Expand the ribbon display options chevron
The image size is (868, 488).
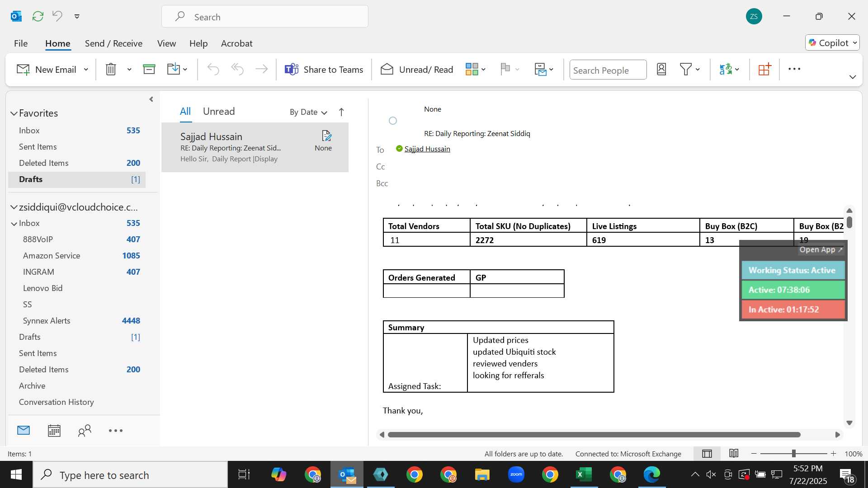853,77
